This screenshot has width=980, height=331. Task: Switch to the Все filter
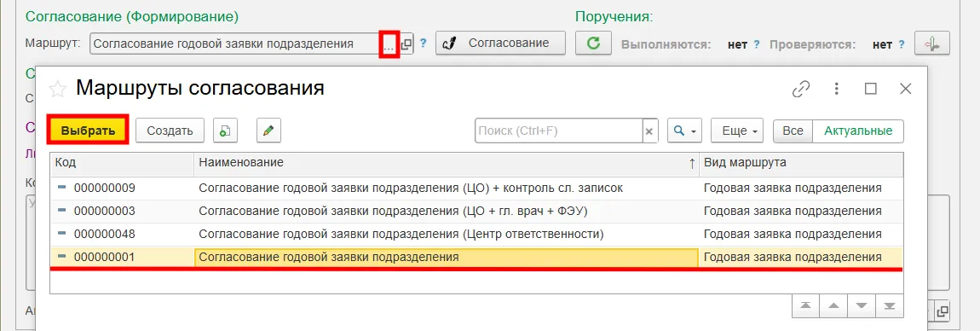point(793,131)
